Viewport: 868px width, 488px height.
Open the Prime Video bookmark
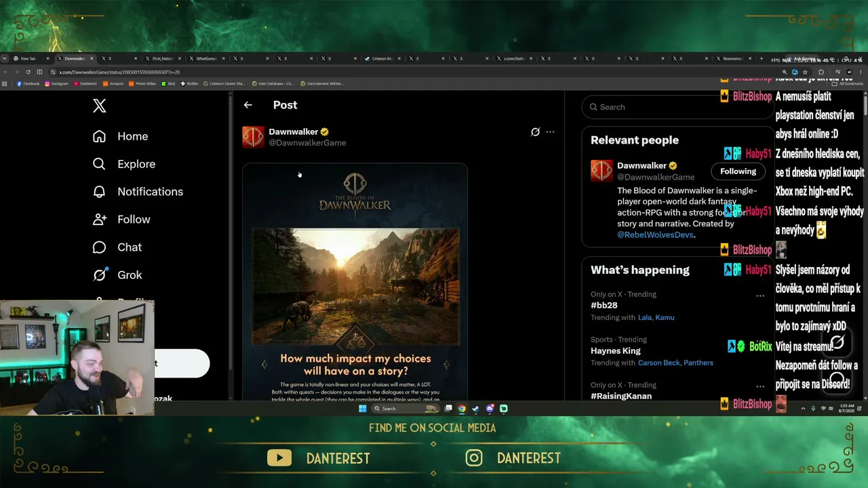click(142, 84)
